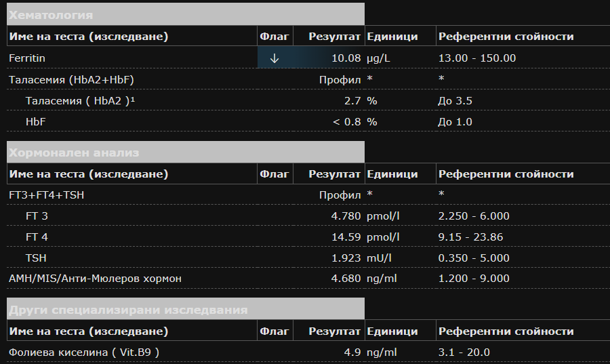Click the folic acid result 4.9
The width and height of the screenshot is (610, 364).
point(352,352)
